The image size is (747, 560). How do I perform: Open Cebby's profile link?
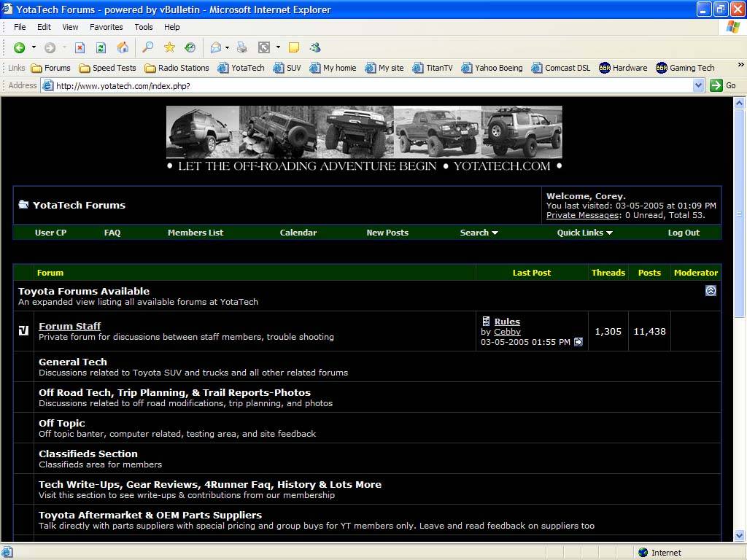507,332
